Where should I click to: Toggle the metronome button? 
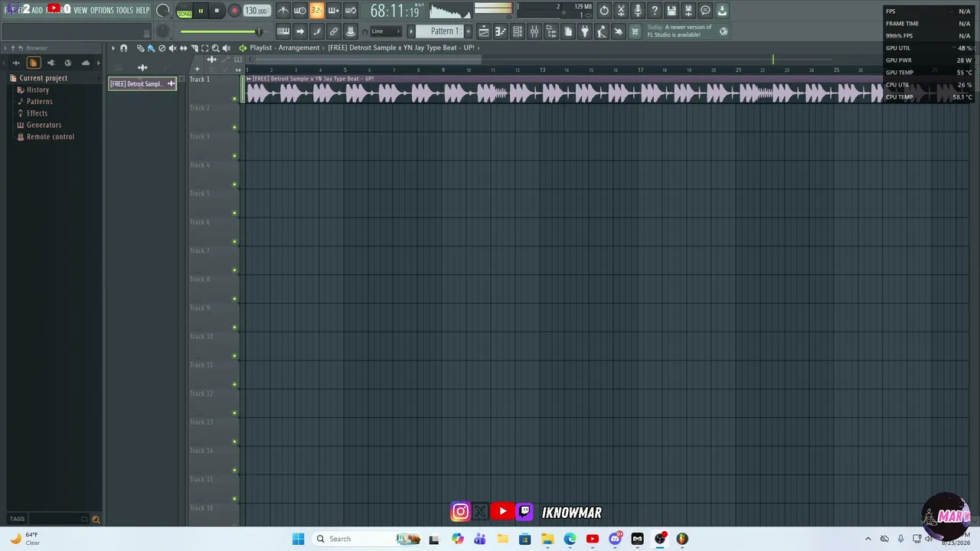coord(283,11)
